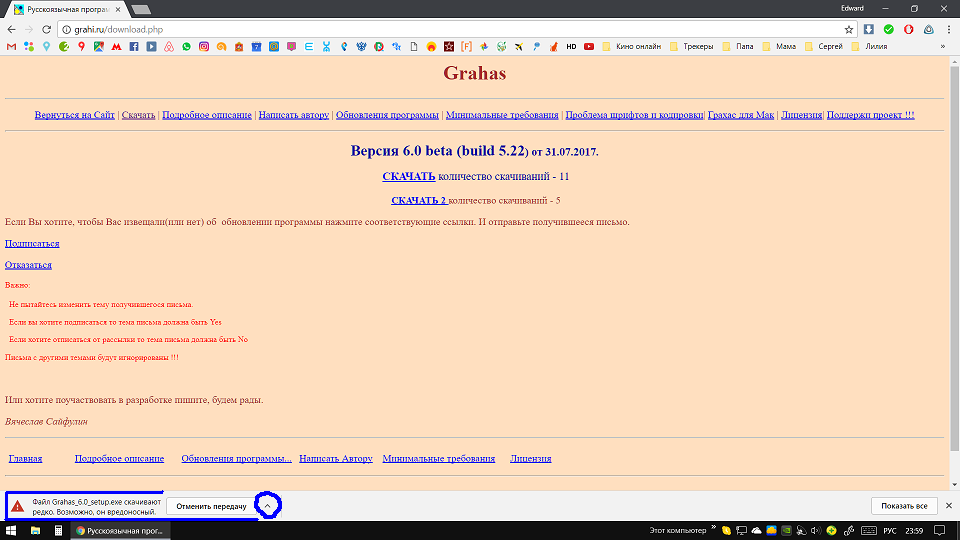Open the Кино онлайн bookmarks folder

pyautogui.click(x=631, y=47)
